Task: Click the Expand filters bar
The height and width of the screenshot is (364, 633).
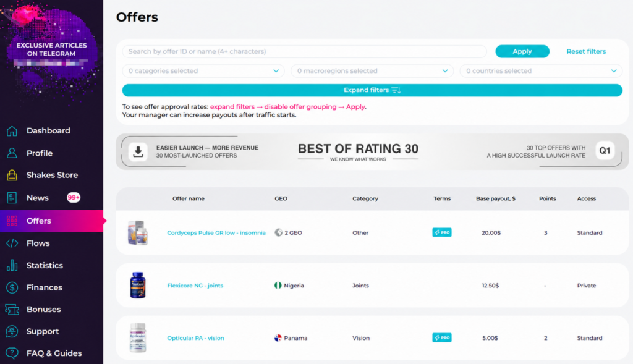Action: click(372, 90)
